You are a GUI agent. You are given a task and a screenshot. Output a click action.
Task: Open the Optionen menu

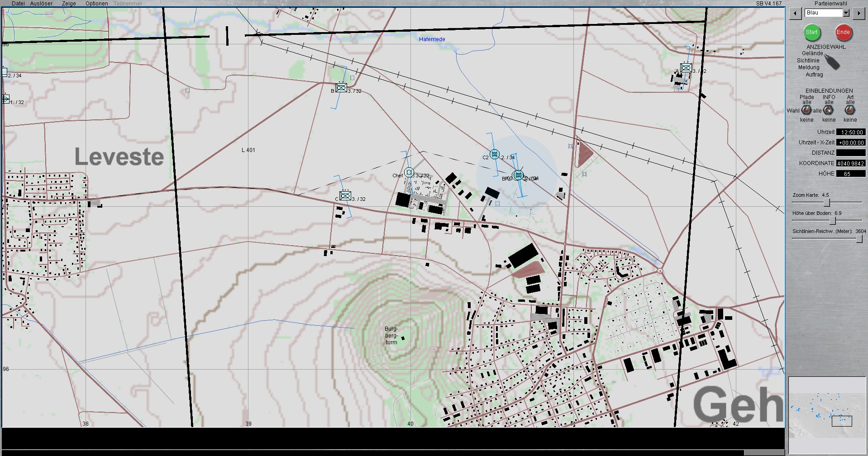click(97, 4)
